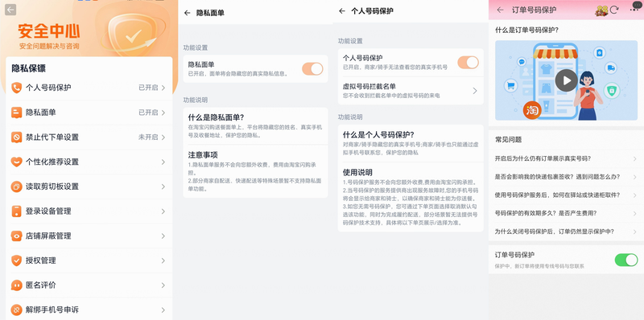The height and width of the screenshot is (320, 644).
Task: Expand the 个性化推荐设置 chevron
Action: coord(163,162)
